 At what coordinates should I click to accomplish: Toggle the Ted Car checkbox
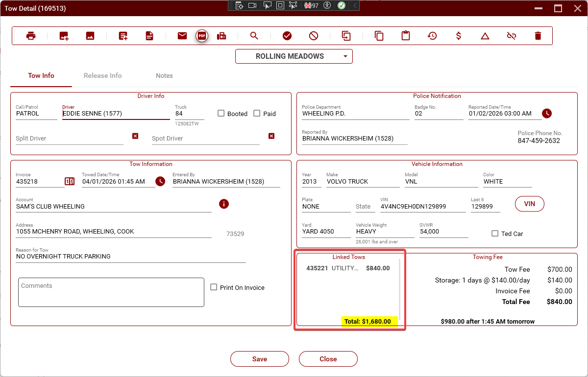[x=495, y=234]
